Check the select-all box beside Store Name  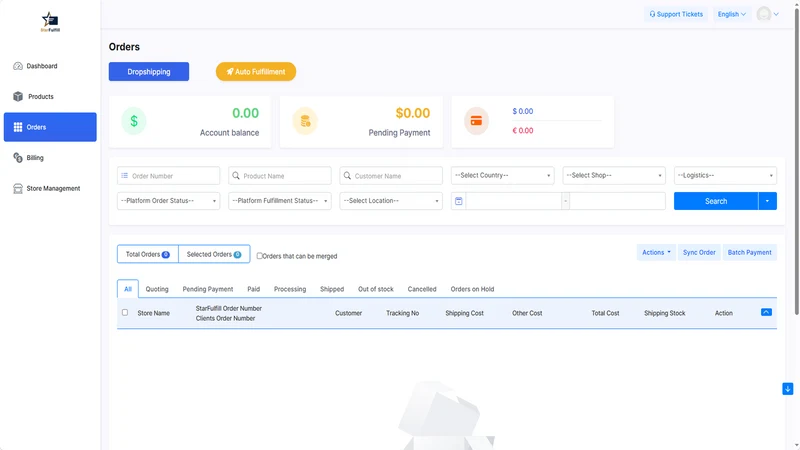click(125, 312)
